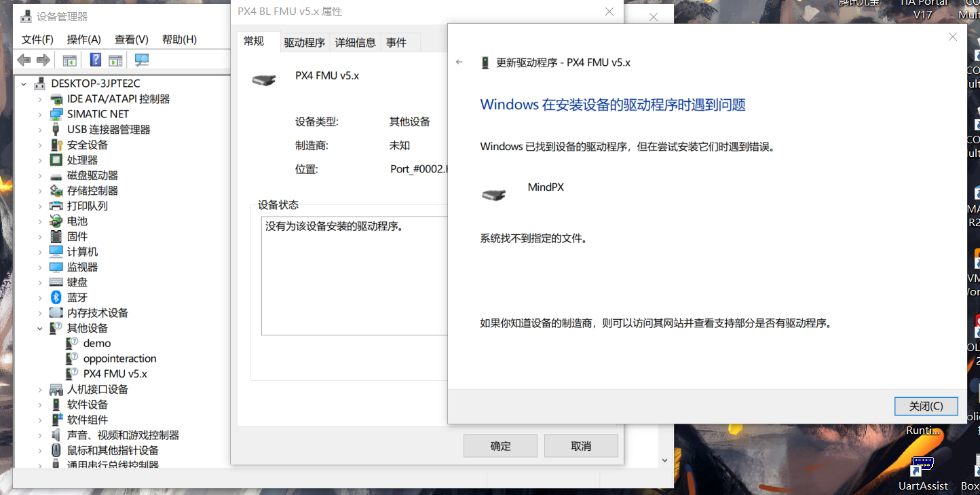Select the 处理器 category icon
980x495 pixels.
pyautogui.click(x=56, y=160)
